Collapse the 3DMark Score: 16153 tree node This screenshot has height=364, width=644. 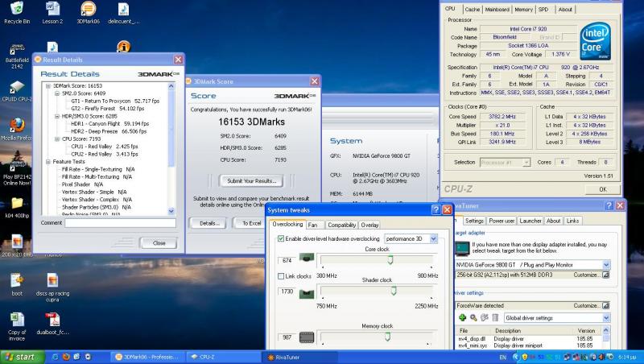click(x=48, y=86)
